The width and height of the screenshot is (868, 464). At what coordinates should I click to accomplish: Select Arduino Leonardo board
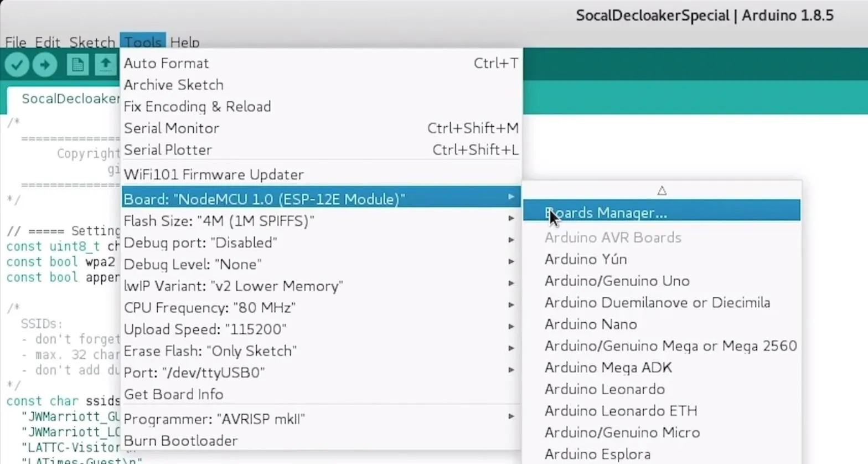coord(662,389)
